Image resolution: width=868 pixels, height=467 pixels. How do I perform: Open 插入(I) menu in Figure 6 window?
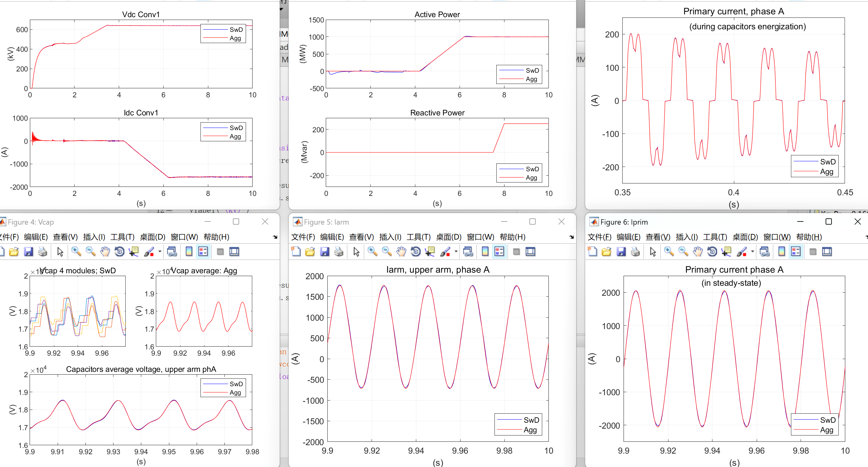[x=686, y=237]
